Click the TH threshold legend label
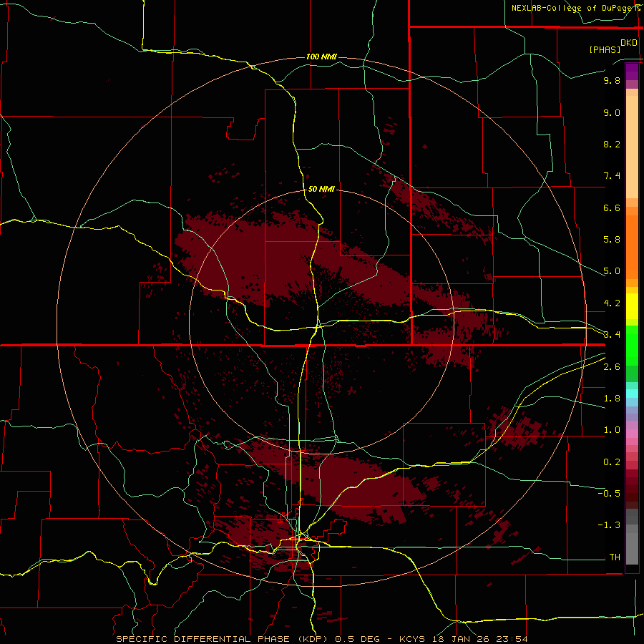 pos(615,557)
